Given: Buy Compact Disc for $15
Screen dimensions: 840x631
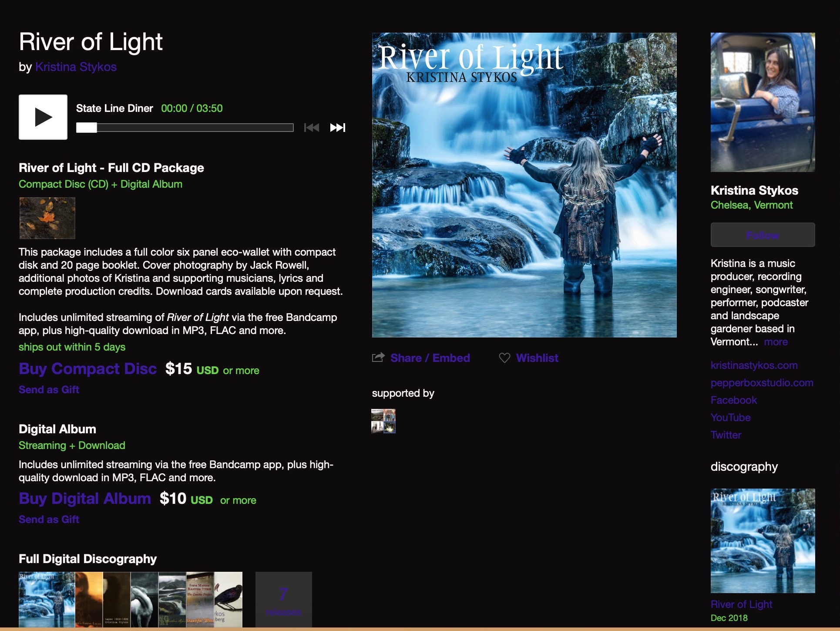Looking at the screenshot, I should click(88, 369).
